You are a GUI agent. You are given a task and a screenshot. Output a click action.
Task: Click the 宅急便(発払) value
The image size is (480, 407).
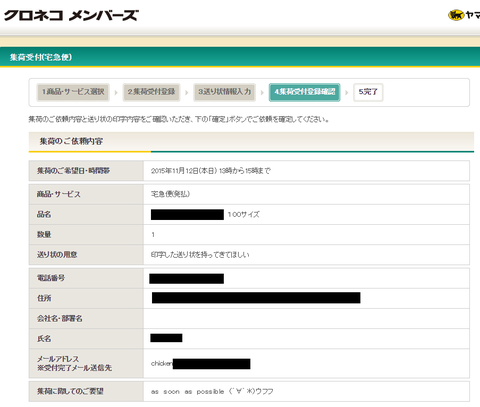[x=170, y=194]
